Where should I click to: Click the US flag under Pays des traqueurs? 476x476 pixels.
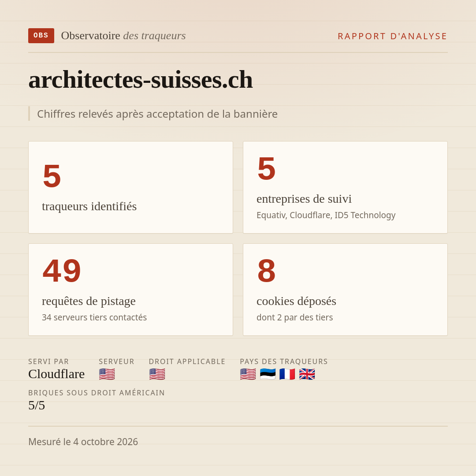coord(248,374)
